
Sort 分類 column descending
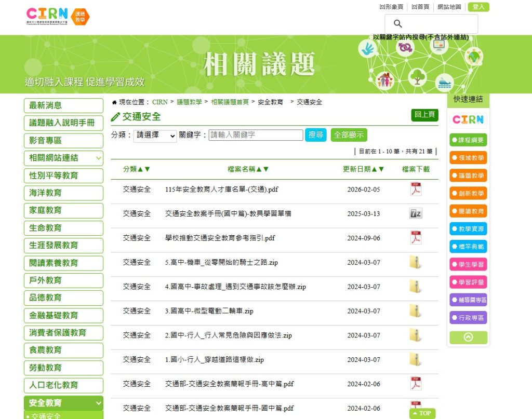[147, 169]
